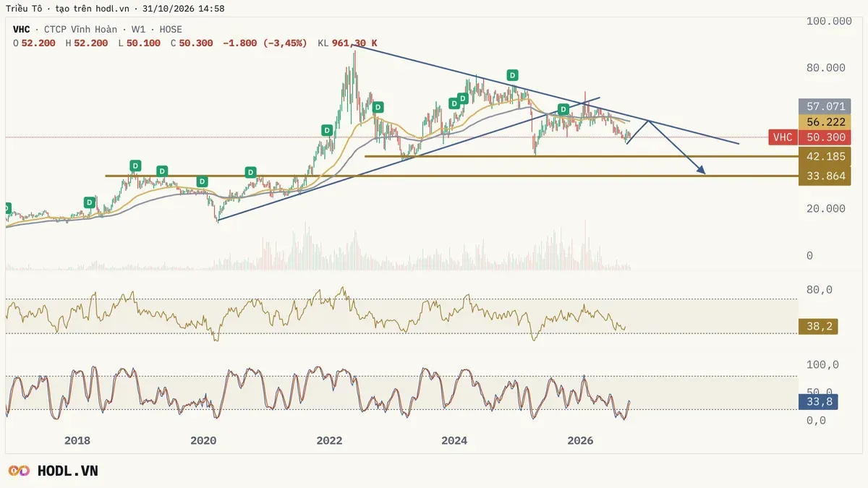Select the VHC ticker symbol in header
Screen dimensions: 868x488
pyautogui.click(x=22, y=30)
